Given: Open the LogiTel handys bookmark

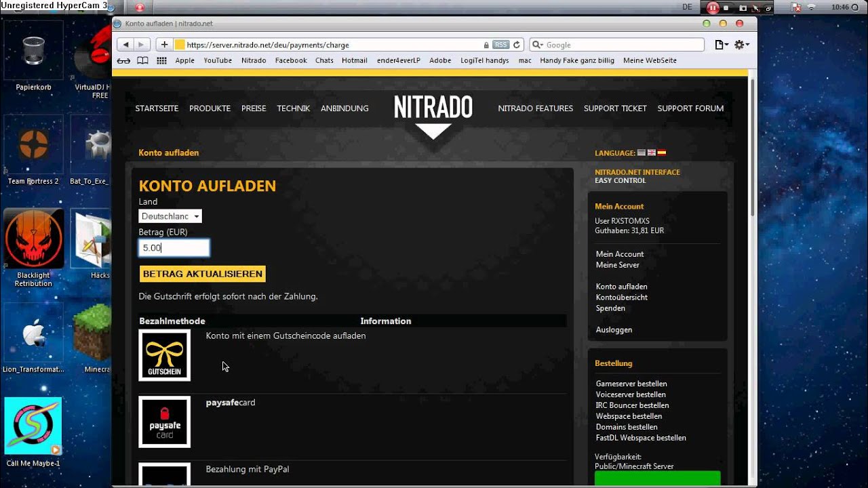Looking at the screenshot, I should pyautogui.click(x=485, y=60).
